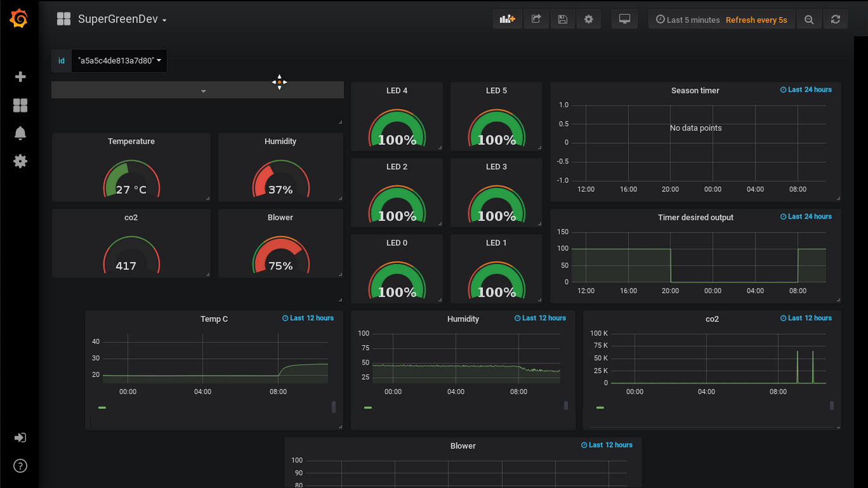The width and height of the screenshot is (868, 488).
Task: Click Last 12 hours on co2 graph
Action: click(x=806, y=318)
